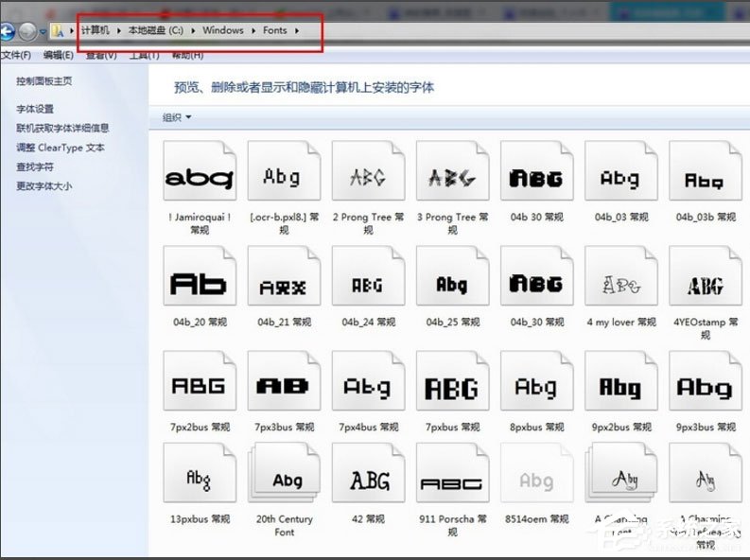Expand the arrow after Windows
750x560 pixels.
pyautogui.click(x=253, y=30)
